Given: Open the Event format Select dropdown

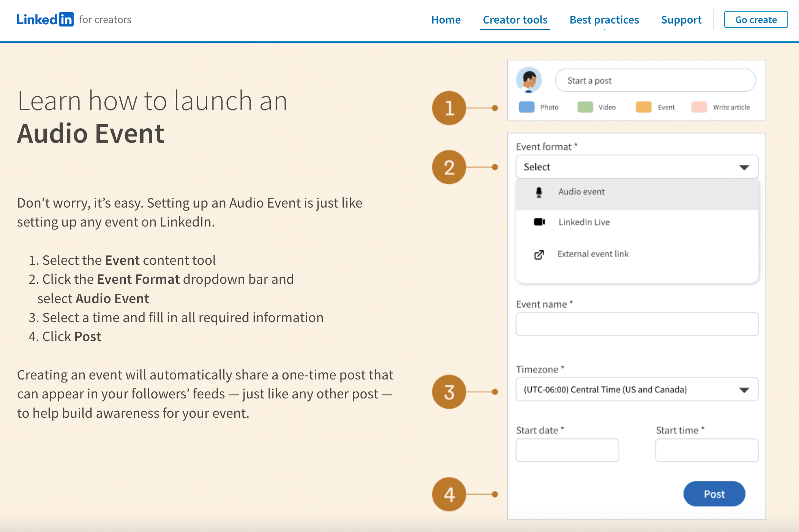Looking at the screenshot, I should (x=637, y=167).
